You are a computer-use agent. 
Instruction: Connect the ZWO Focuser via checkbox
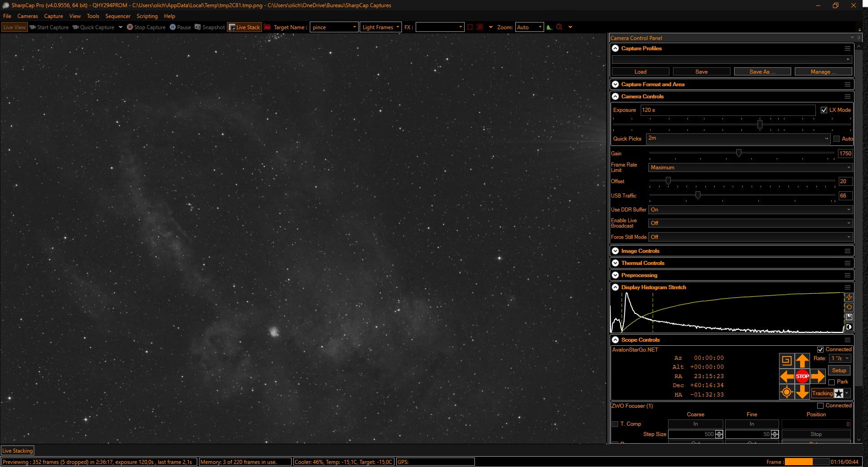(x=820, y=406)
